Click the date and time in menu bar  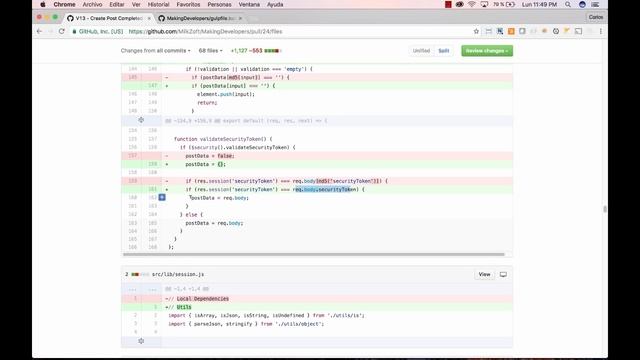click(x=539, y=4)
